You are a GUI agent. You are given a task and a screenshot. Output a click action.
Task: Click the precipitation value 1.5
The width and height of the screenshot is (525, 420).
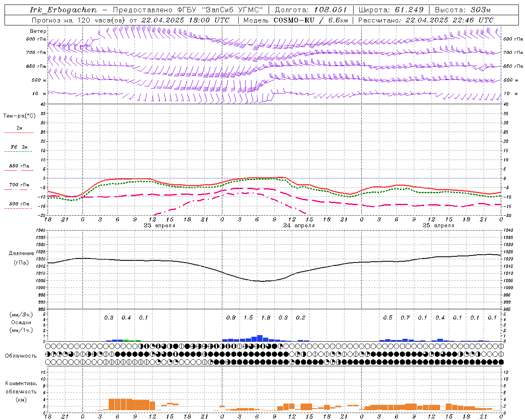click(248, 318)
